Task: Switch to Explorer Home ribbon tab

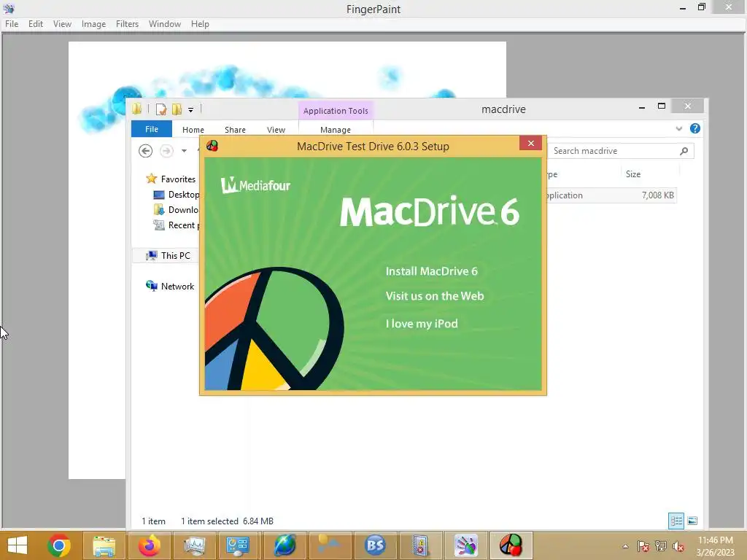Action: (193, 130)
